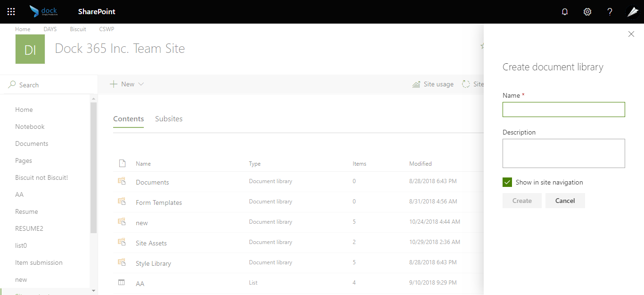Open Notebook from the sidebar
The height and width of the screenshot is (295, 644).
click(30, 126)
